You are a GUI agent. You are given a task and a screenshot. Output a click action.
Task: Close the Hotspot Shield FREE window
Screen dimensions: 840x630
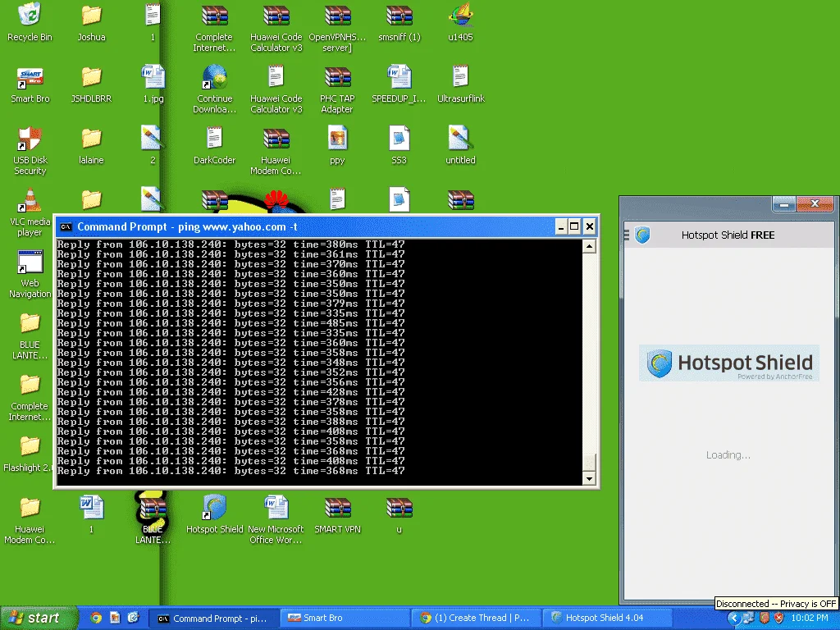coord(815,204)
